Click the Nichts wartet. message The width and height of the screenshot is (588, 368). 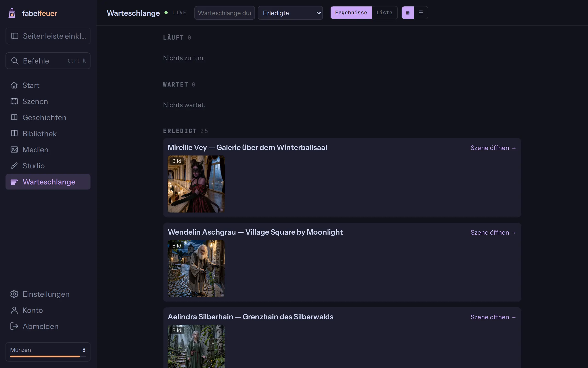click(x=184, y=105)
